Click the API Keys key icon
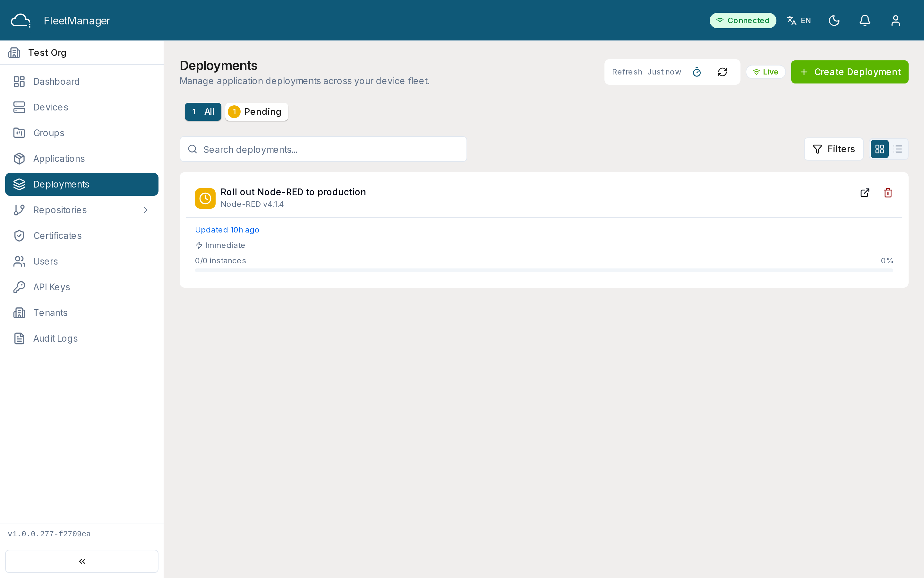This screenshot has height=578, width=924. pos(19,287)
